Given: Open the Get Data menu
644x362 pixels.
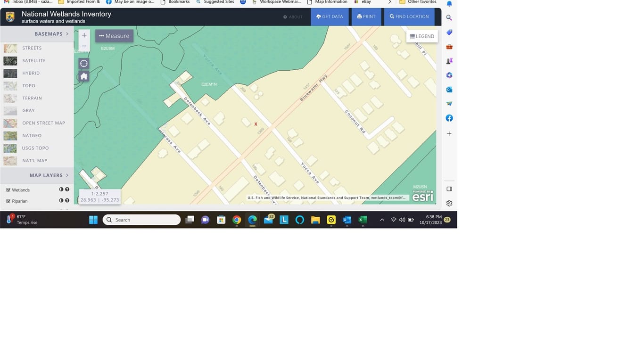Looking at the screenshot, I should tap(330, 16).
